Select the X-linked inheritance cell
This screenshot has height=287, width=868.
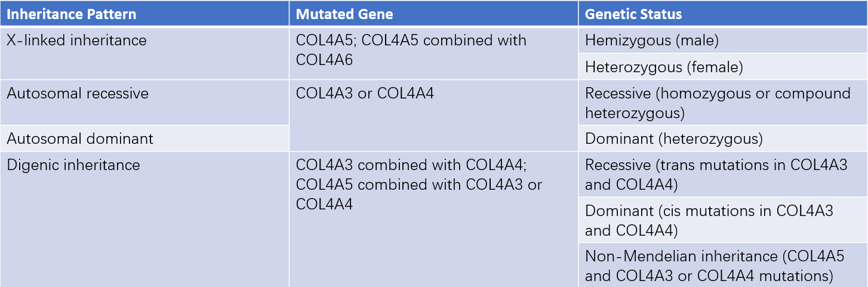point(144,53)
